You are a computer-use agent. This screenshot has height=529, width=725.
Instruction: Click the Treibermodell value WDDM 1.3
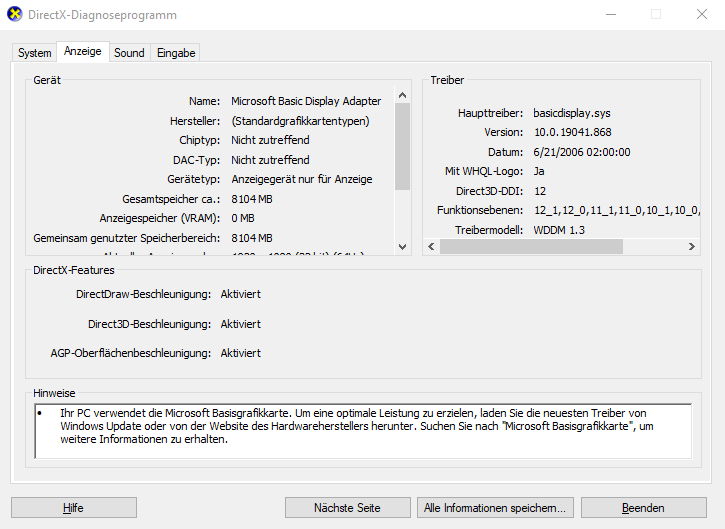[559, 230]
